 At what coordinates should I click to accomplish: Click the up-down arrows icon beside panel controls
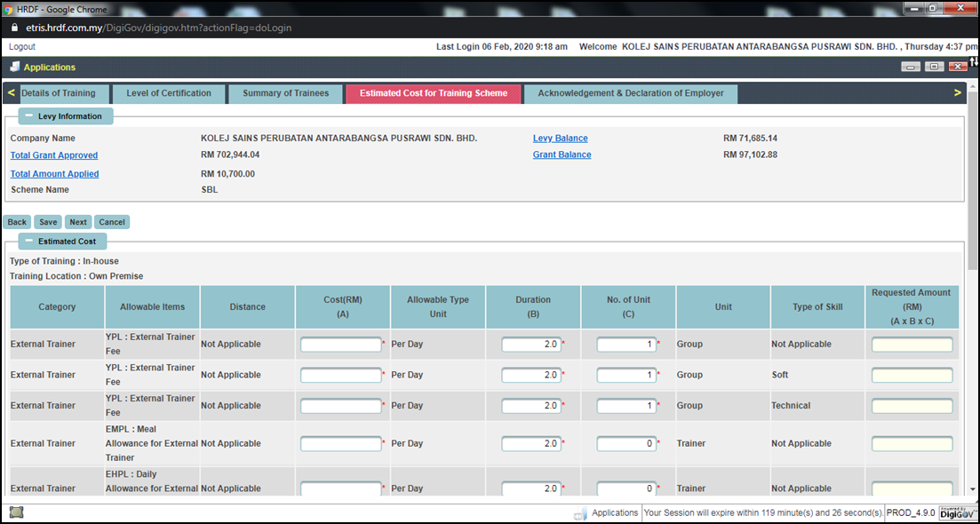973,61
